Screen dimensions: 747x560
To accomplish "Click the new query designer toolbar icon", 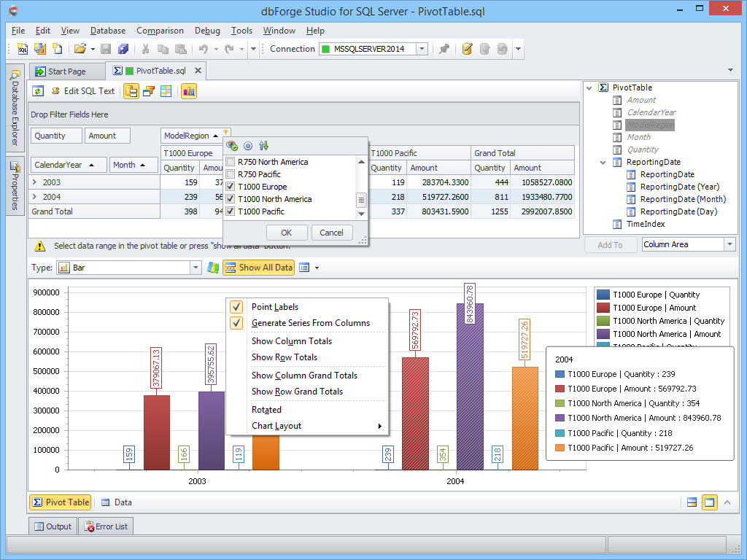I will [40, 49].
